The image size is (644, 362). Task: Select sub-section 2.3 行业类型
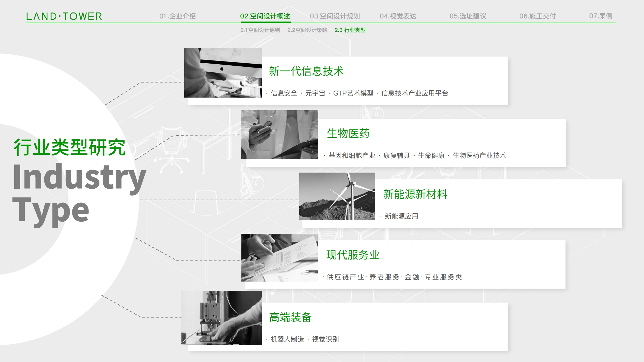coord(350,30)
